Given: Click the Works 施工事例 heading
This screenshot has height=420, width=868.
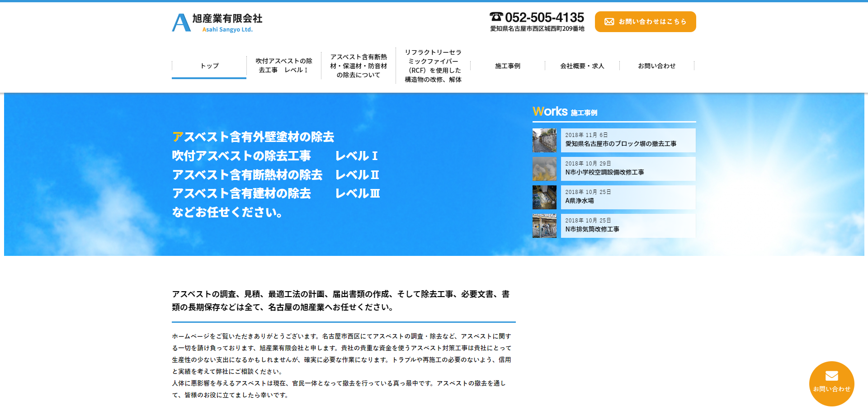Looking at the screenshot, I should [565, 112].
